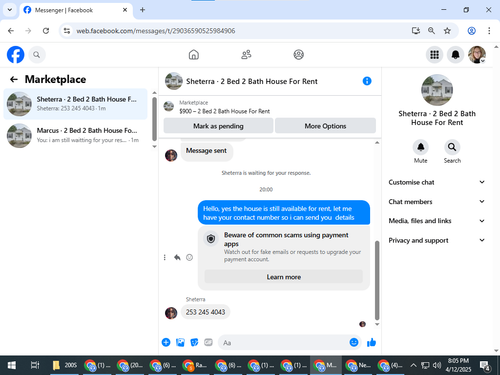Open conversation information blue info icon
The width and height of the screenshot is (500, 375).
click(x=367, y=81)
